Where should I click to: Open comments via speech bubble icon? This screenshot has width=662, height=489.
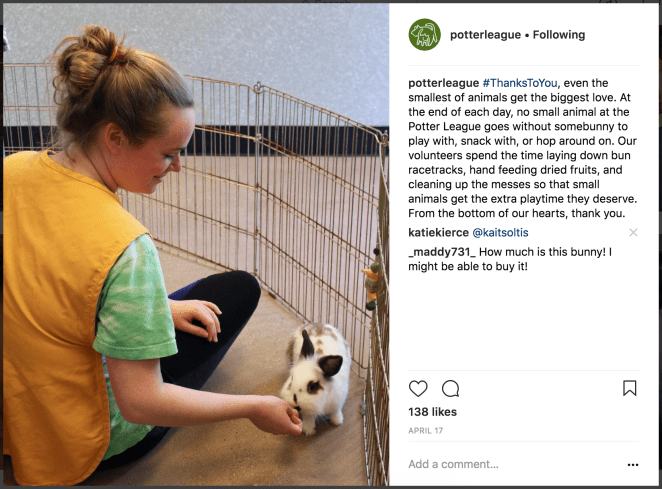click(450, 388)
